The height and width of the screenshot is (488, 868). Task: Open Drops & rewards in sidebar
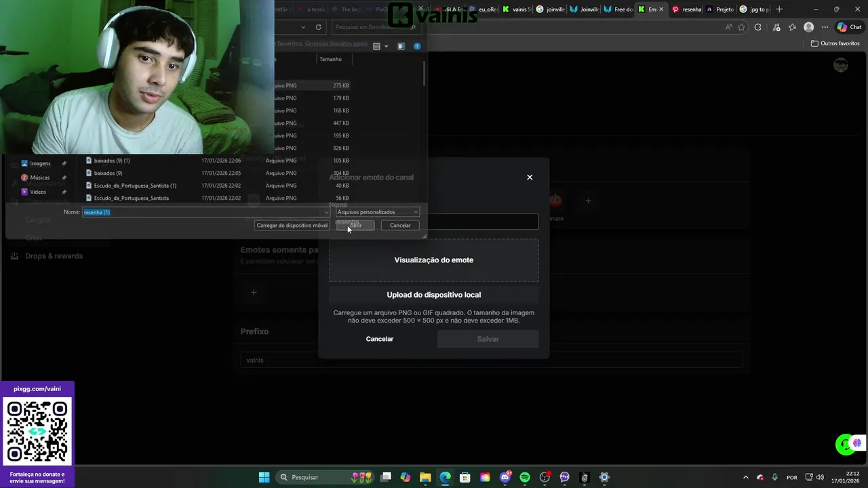click(47, 256)
